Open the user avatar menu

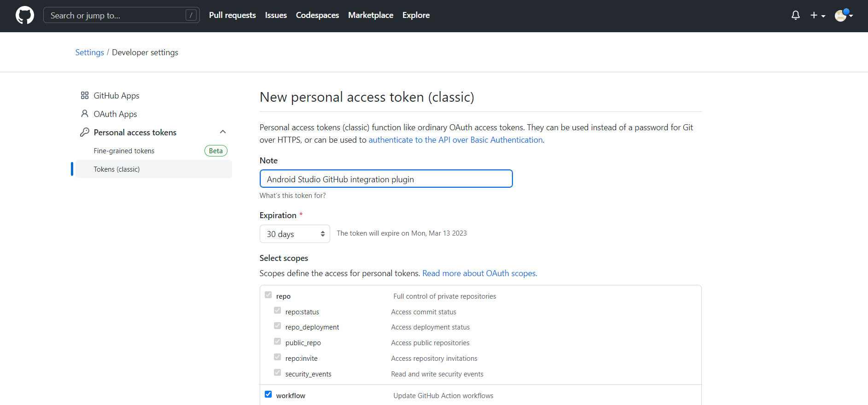click(844, 15)
